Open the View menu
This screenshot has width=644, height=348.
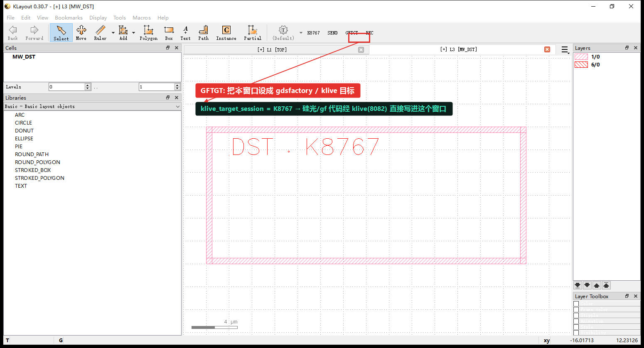click(x=42, y=18)
